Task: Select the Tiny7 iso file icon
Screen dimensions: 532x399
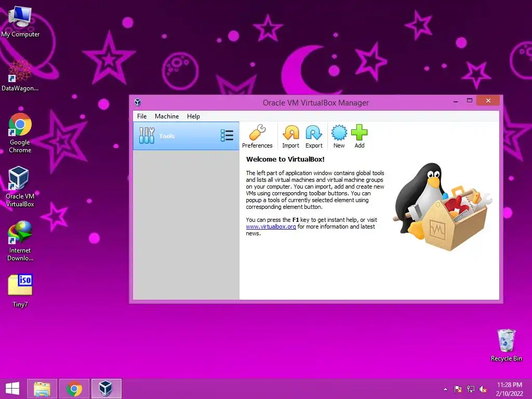Action: pyautogui.click(x=20, y=291)
